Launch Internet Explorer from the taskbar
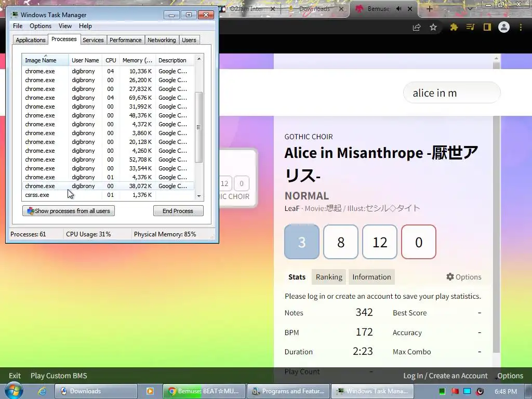 pyautogui.click(x=42, y=391)
